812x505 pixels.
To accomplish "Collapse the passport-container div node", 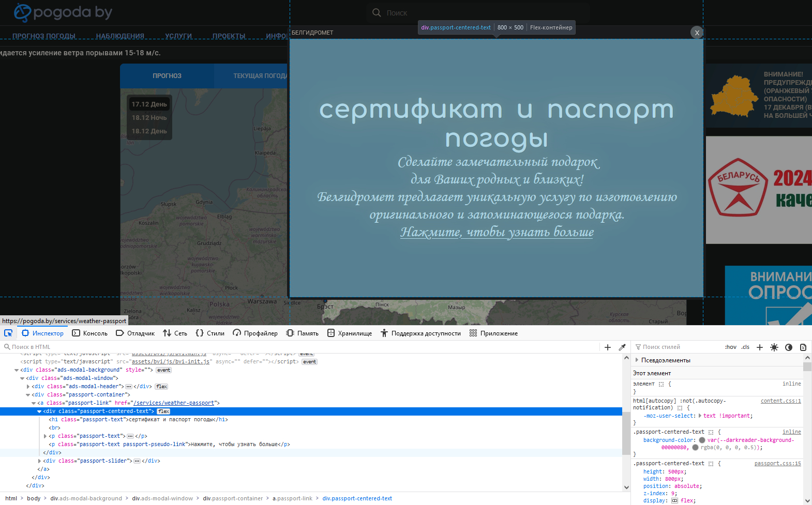I will 28,395.
